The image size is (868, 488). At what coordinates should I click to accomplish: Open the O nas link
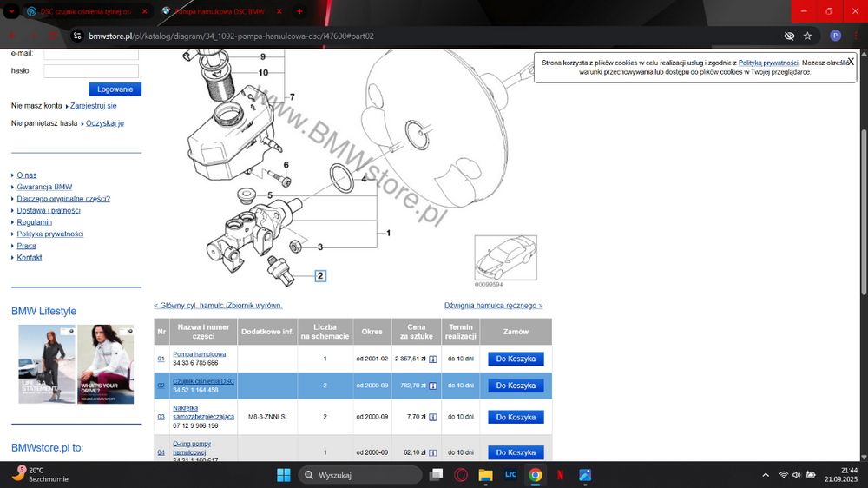pos(27,175)
